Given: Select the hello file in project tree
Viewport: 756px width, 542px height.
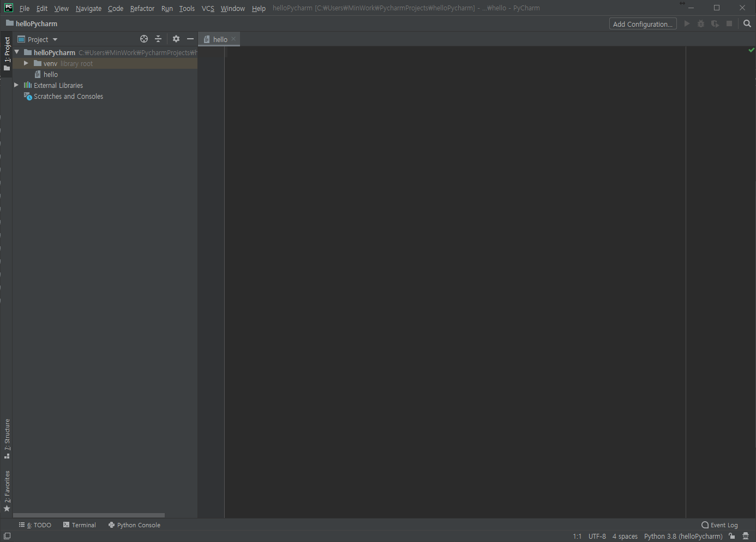Looking at the screenshot, I should click(x=50, y=74).
